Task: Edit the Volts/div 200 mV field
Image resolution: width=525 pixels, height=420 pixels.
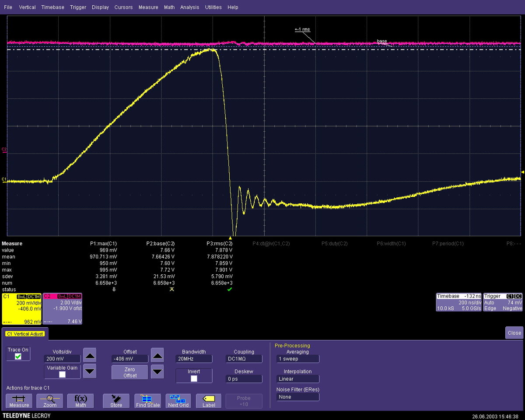Action: [62, 359]
